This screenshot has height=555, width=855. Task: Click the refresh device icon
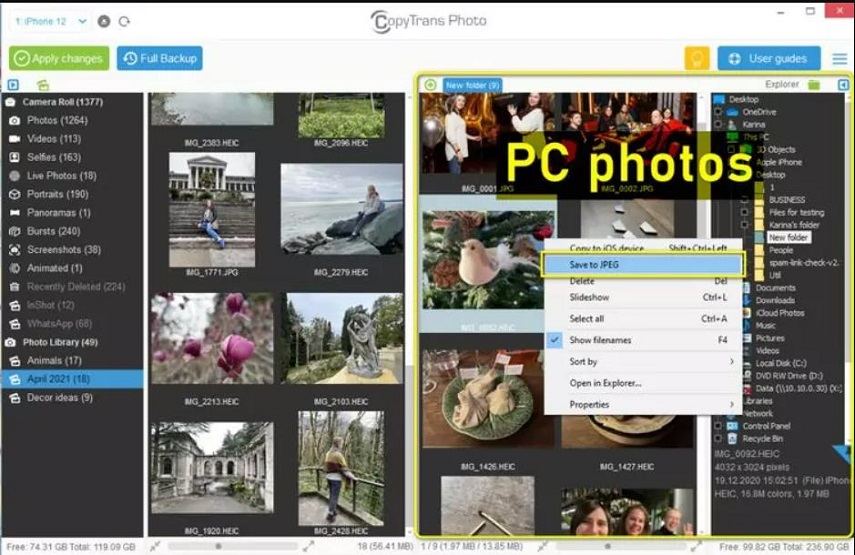tap(124, 21)
